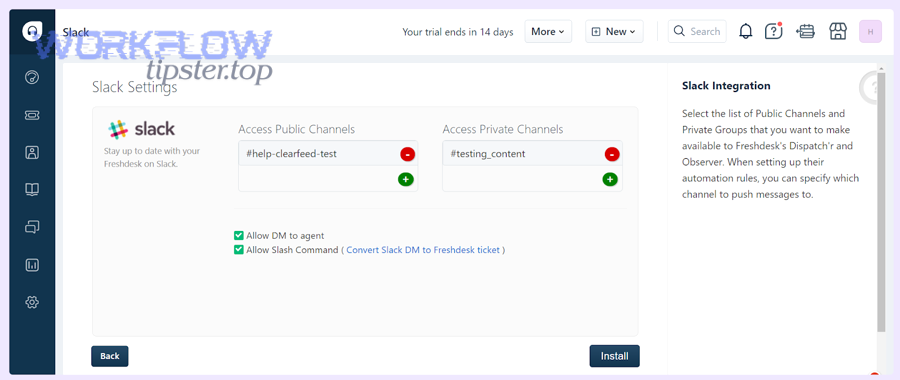Remove the #help-clearfeed-test public channel

click(x=408, y=154)
